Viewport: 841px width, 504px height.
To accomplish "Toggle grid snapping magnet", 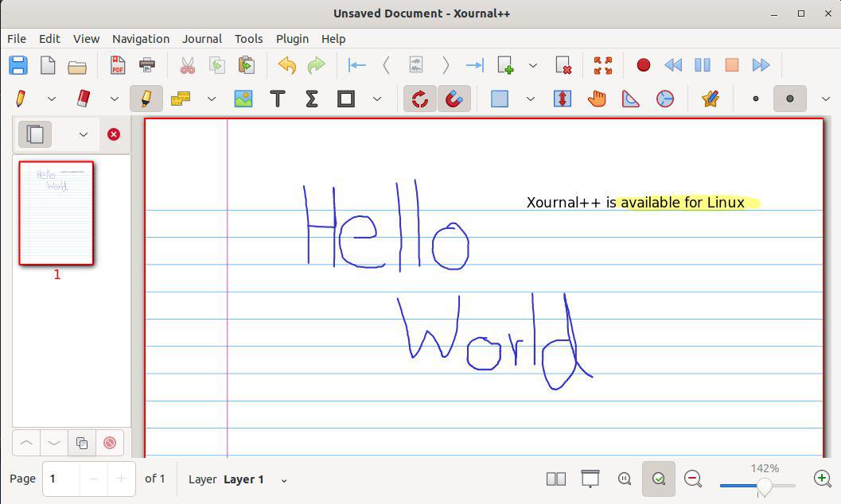I will pos(454,99).
